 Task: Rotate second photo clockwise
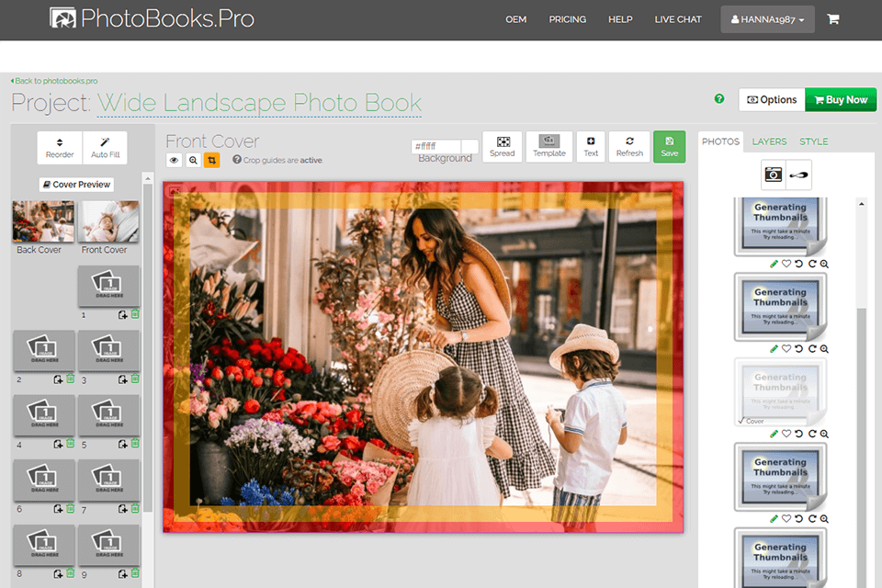[x=811, y=349]
